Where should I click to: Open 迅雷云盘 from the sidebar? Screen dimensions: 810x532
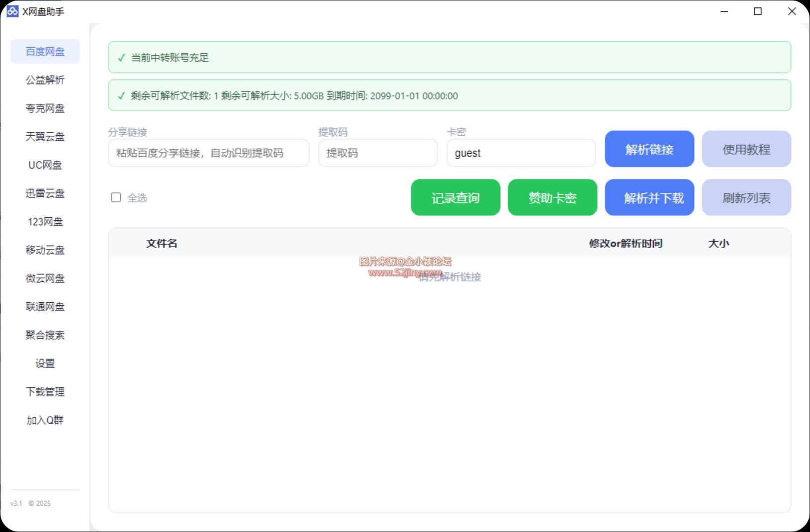pyautogui.click(x=45, y=193)
